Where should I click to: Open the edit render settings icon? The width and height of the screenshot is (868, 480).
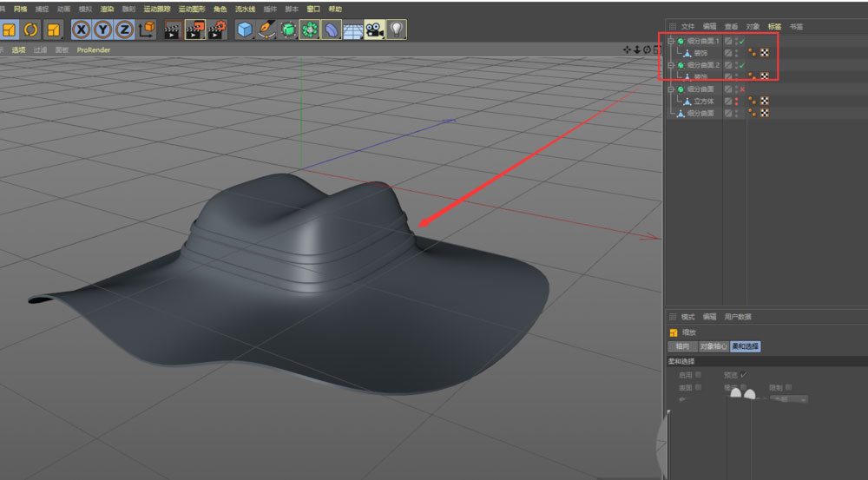[217, 30]
